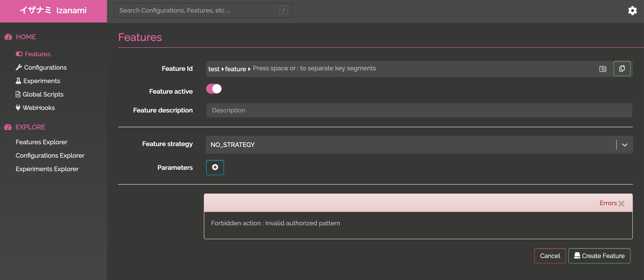644x280 pixels.
Task: Click the Create Feature disk icon
Action: pos(577,256)
